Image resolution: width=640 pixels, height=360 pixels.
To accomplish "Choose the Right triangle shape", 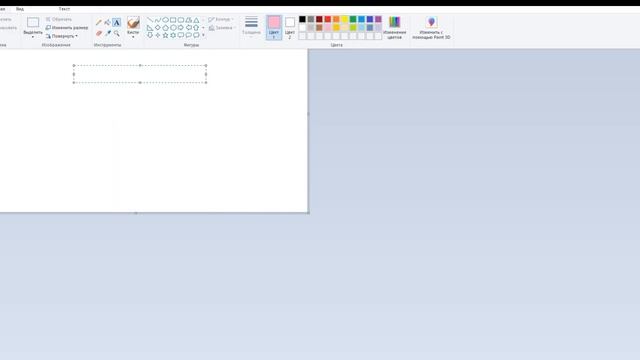I will click(150, 27).
